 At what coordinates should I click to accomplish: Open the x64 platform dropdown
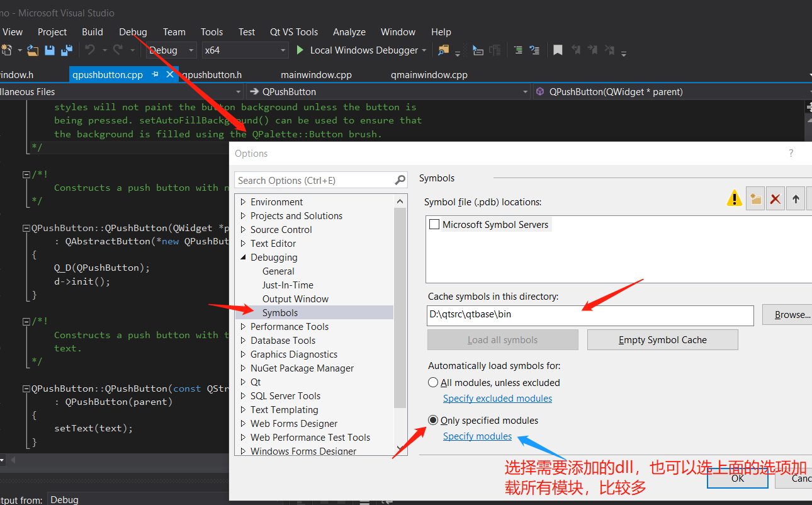pos(245,50)
